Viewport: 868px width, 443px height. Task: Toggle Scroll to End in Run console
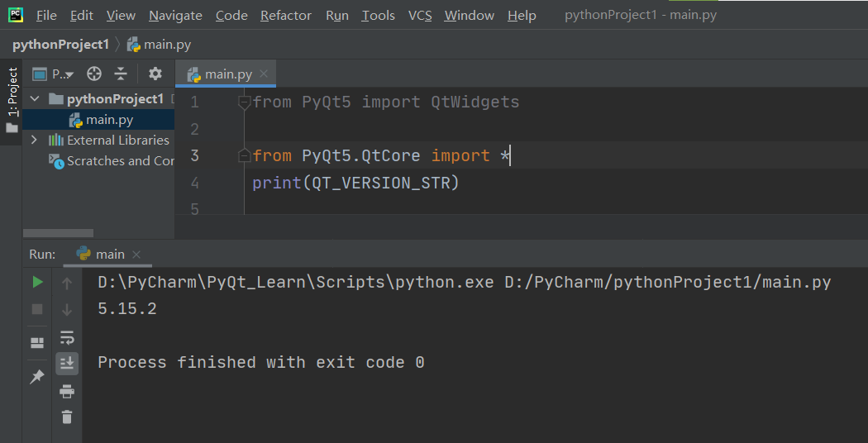[x=67, y=364]
